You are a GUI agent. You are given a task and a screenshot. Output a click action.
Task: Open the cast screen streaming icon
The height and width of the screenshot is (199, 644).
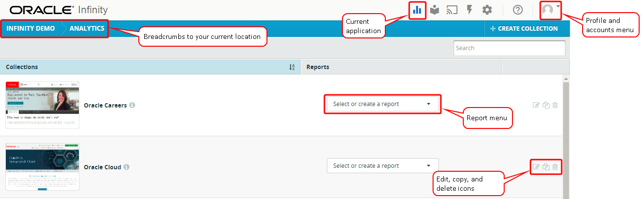[x=452, y=10]
